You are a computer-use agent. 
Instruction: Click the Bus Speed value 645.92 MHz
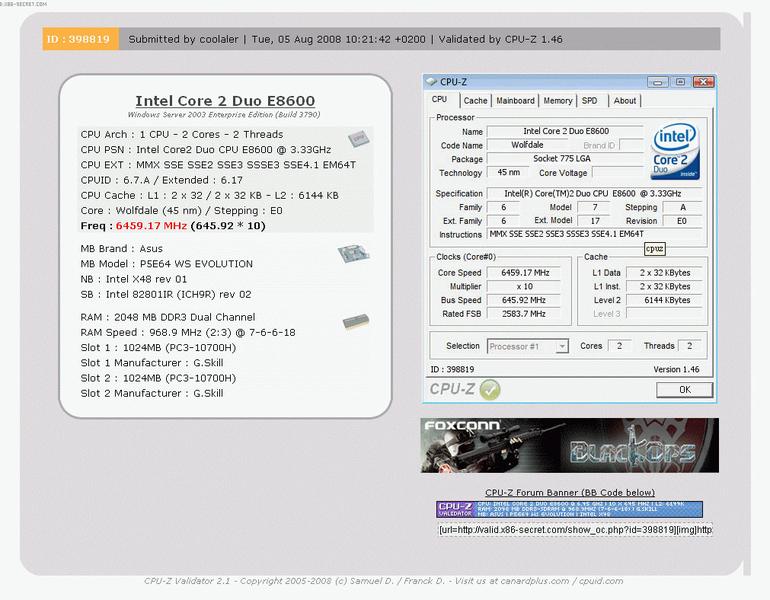pos(525,300)
